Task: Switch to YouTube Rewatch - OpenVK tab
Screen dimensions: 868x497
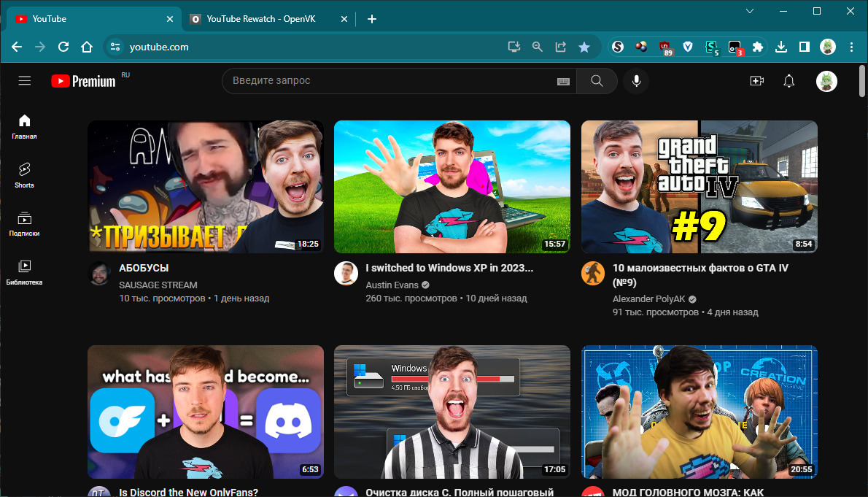Action: click(268, 19)
